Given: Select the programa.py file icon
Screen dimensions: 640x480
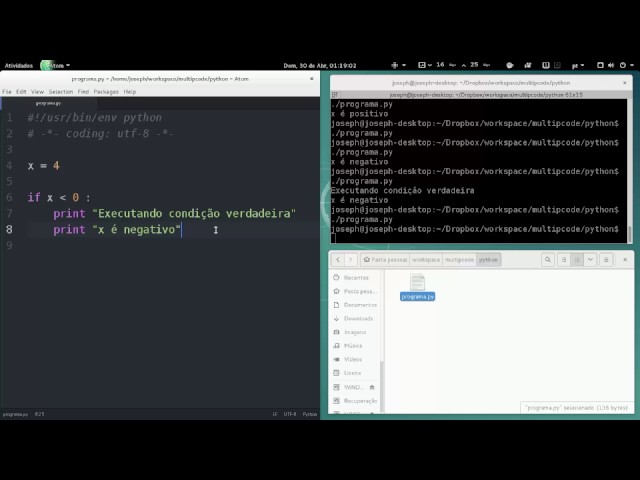Looking at the screenshot, I should point(418,287).
